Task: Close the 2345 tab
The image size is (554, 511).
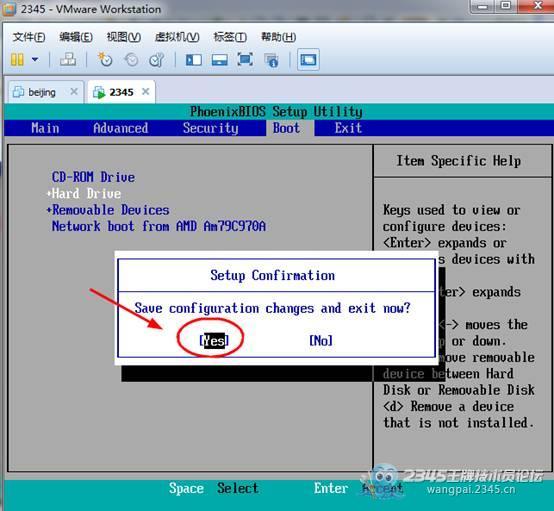Action: click(146, 92)
